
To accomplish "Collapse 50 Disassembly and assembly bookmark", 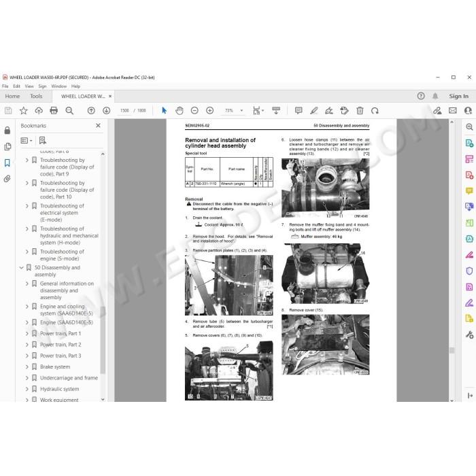I will pyautogui.click(x=21, y=268).
